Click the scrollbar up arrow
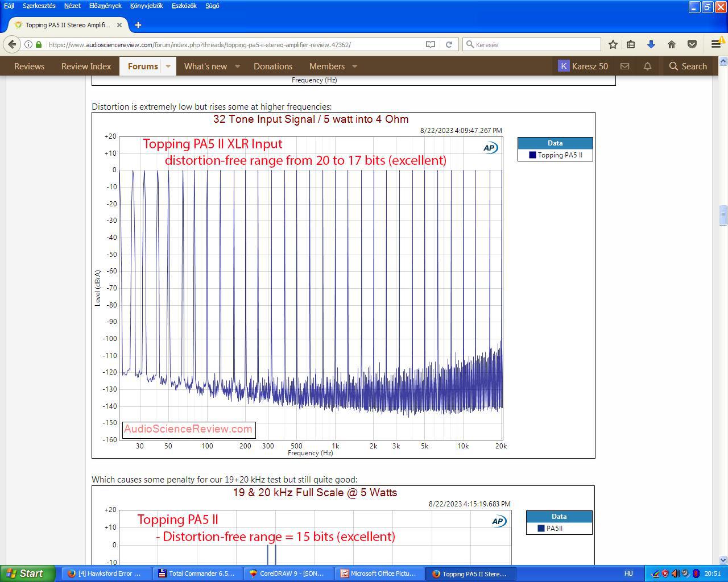This screenshot has height=582, width=728. coord(723,61)
